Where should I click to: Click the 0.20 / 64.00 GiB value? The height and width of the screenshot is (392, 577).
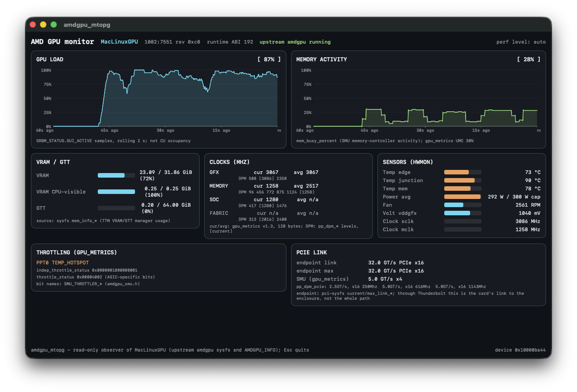coord(166,205)
